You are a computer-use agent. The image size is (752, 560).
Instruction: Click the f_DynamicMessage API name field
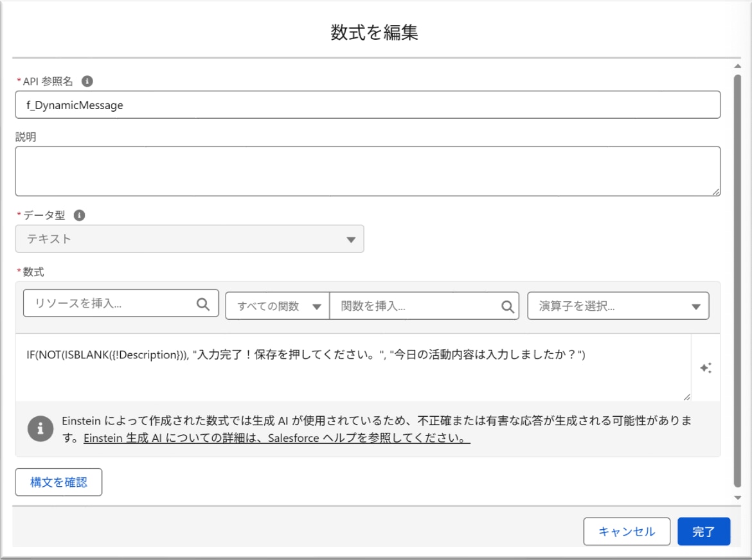click(x=368, y=105)
